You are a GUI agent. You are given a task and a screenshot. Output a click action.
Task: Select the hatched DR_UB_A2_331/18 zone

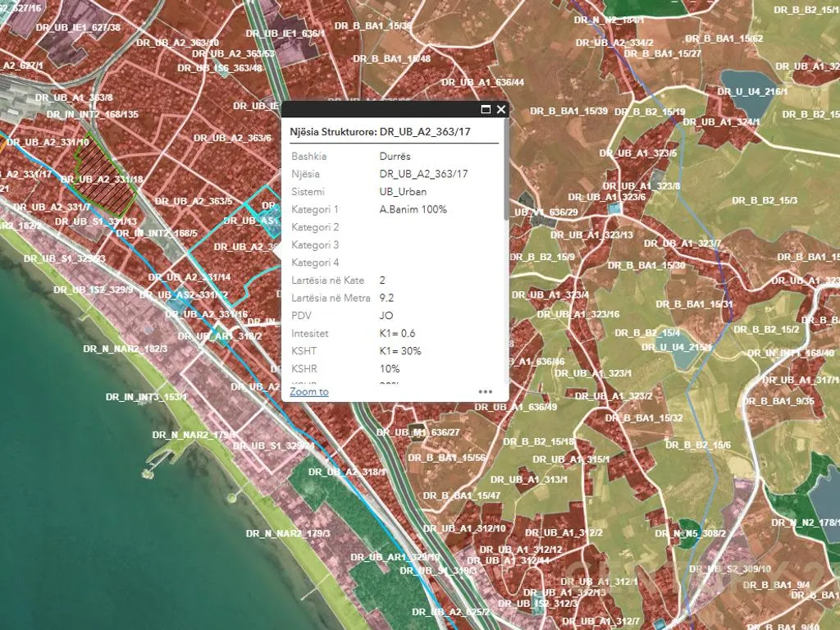point(103,179)
